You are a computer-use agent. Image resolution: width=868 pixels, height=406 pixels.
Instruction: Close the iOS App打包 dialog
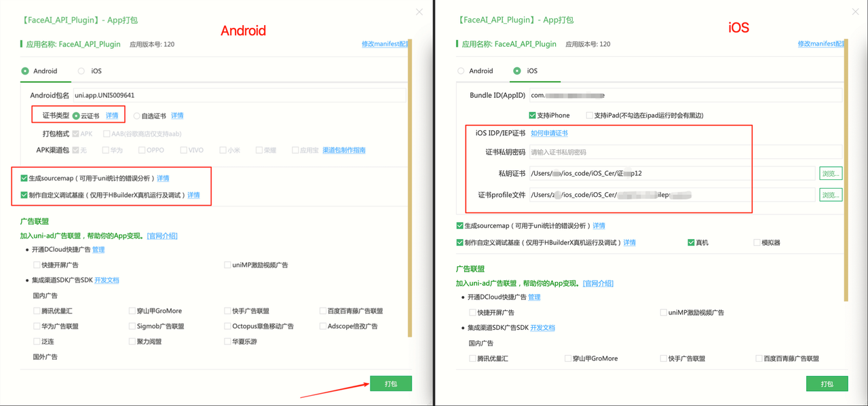855,12
